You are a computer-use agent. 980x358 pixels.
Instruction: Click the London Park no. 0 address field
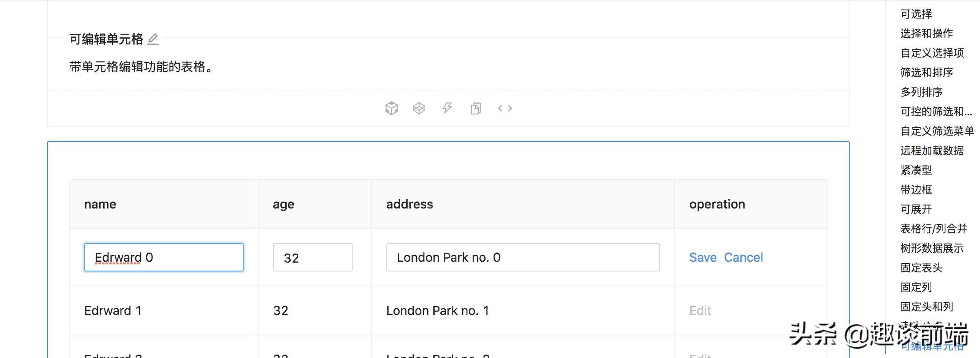click(523, 257)
